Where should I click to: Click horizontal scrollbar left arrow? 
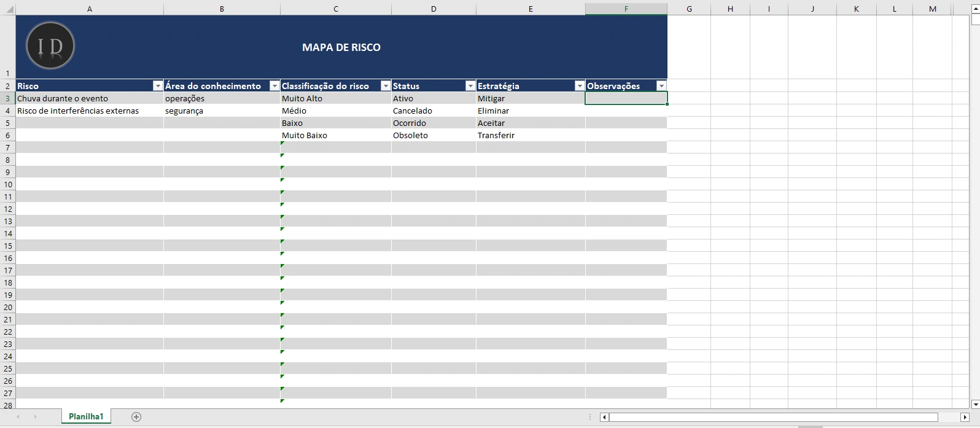(x=604, y=418)
